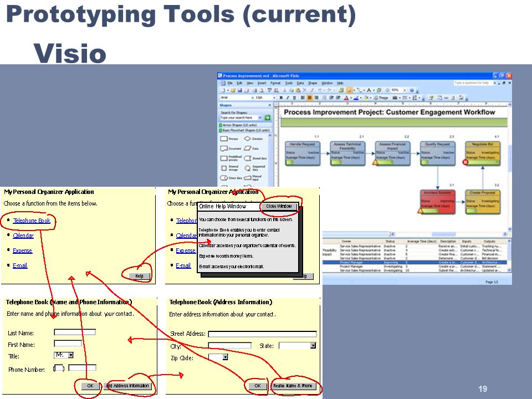
Task: Pick the Document shape in stencil
Action: point(224,149)
